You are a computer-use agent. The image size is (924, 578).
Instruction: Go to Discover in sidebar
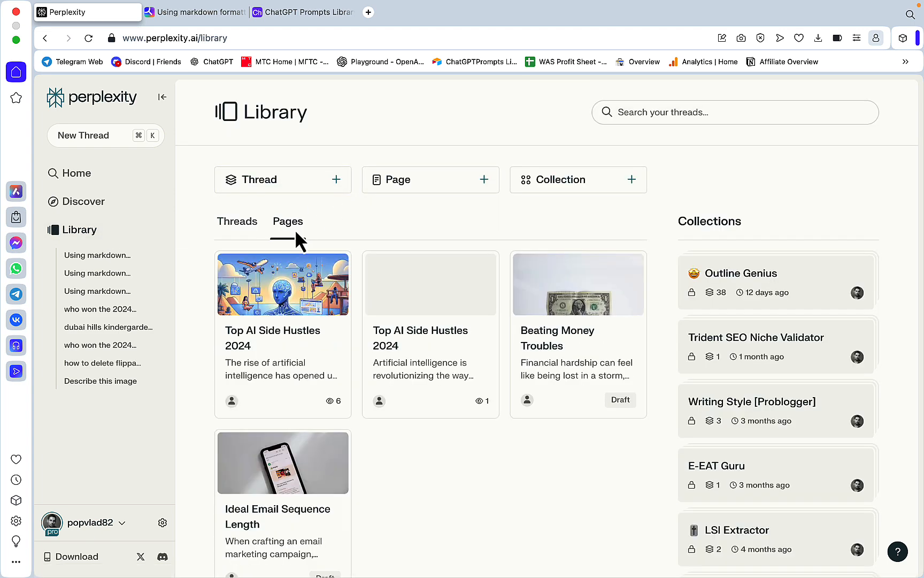click(76, 201)
